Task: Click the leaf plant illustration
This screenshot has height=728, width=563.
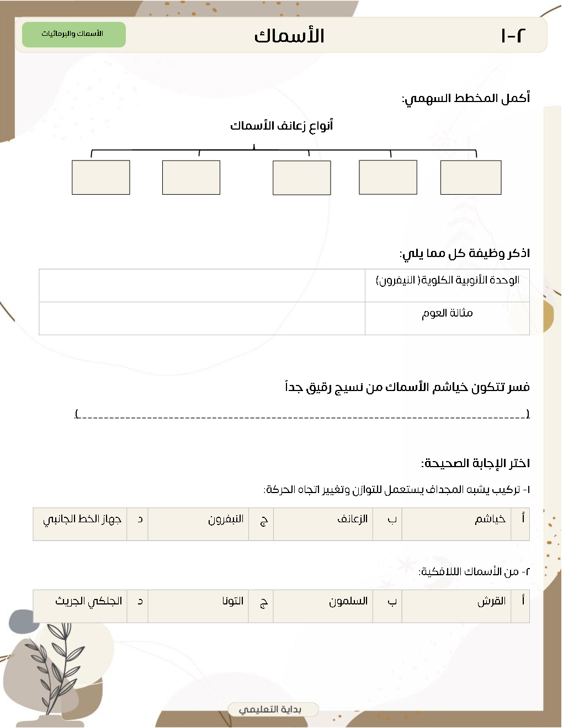Action: (56, 662)
